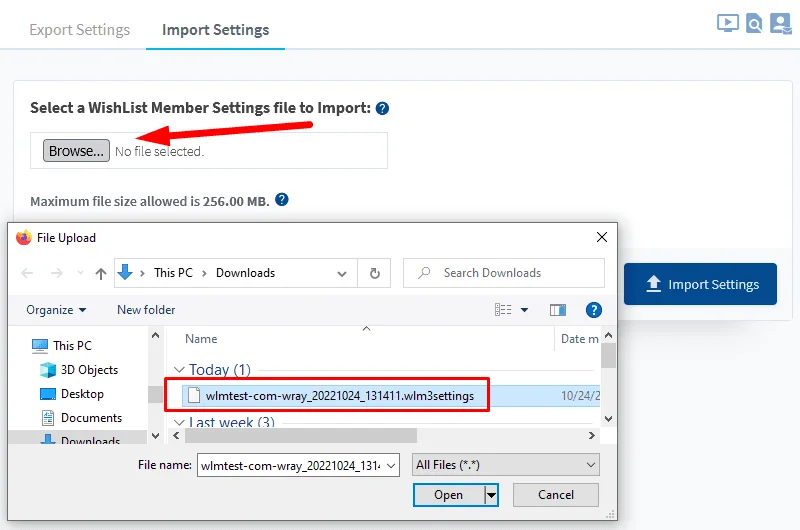The width and height of the screenshot is (800, 530).
Task: Click help icon beside Maximum file size
Action: click(x=282, y=199)
